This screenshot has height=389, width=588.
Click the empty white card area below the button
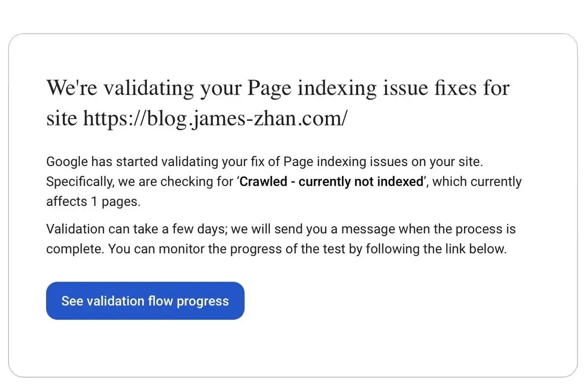pyautogui.click(x=293, y=349)
